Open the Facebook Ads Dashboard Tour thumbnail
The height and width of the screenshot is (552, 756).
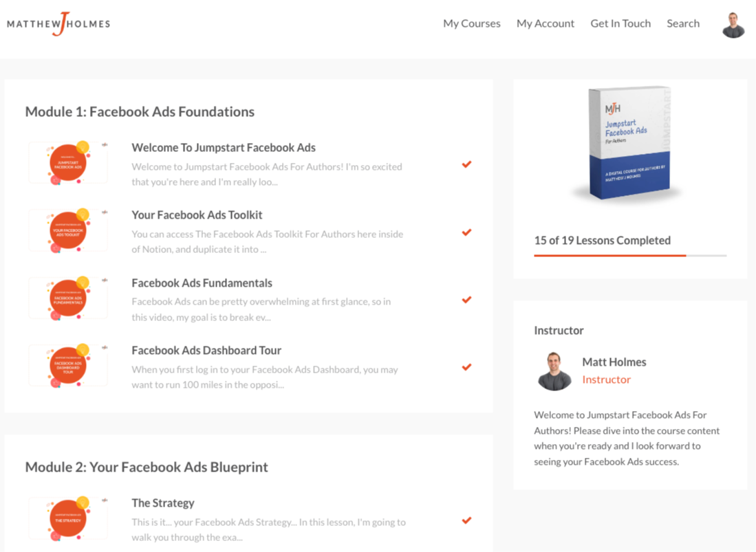point(68,366)
